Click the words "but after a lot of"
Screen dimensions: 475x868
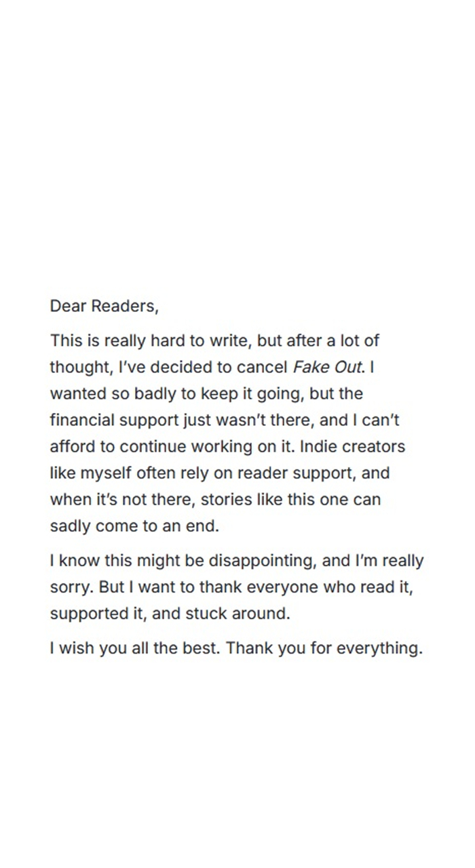(319, 340)
